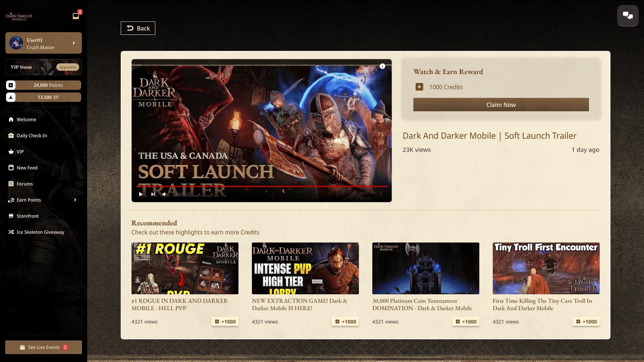Open the INTENSE PVP video thumbnail
The image size is (644, 362).
[x=305, y=268]
